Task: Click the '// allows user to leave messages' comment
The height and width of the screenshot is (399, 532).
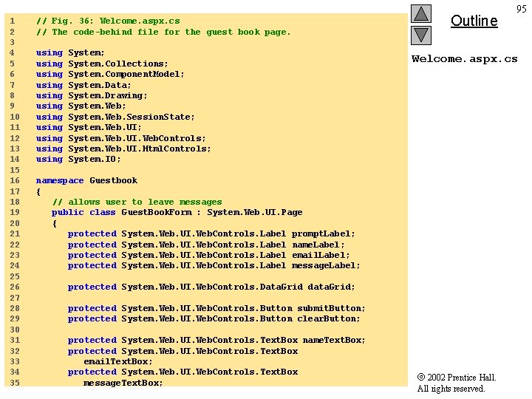Action: pyautogui.click(x=137, y=202)
